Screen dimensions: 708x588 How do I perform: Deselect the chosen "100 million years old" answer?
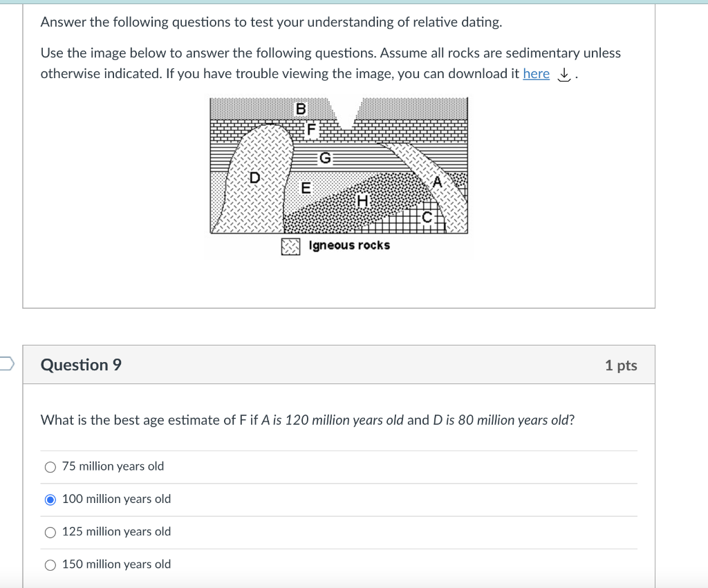50,499
